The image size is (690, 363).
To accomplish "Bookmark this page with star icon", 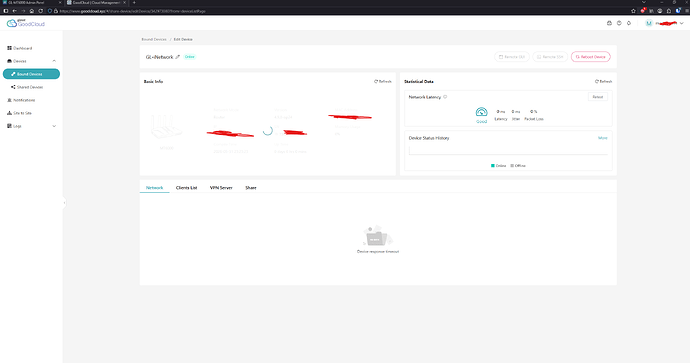I will pyautogui.click(x=633, y=11).
